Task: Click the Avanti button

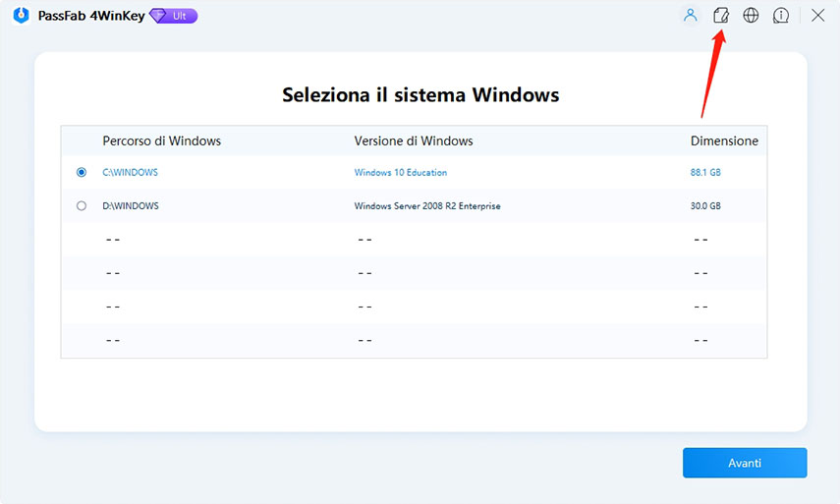Action: tap(745, 463)
